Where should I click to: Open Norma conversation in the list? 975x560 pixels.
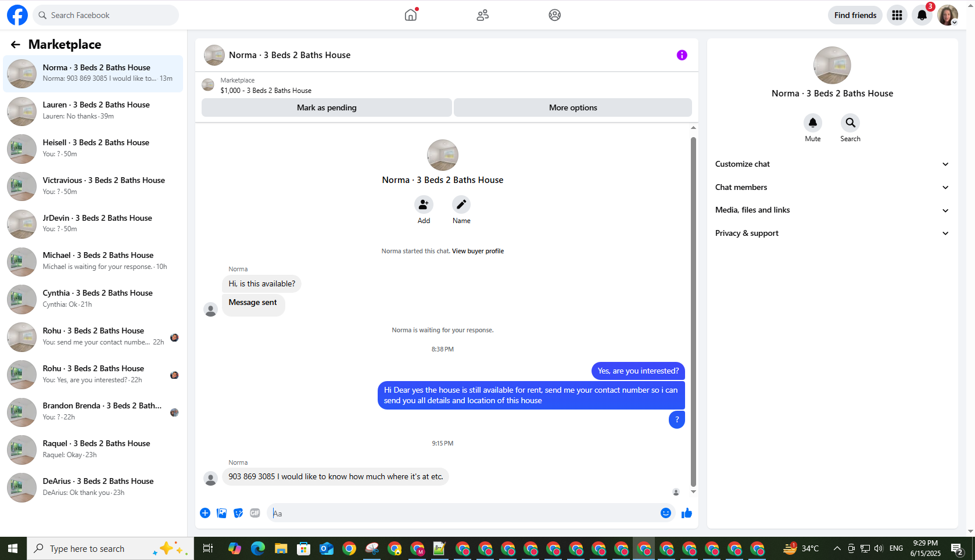coord(93,74)
